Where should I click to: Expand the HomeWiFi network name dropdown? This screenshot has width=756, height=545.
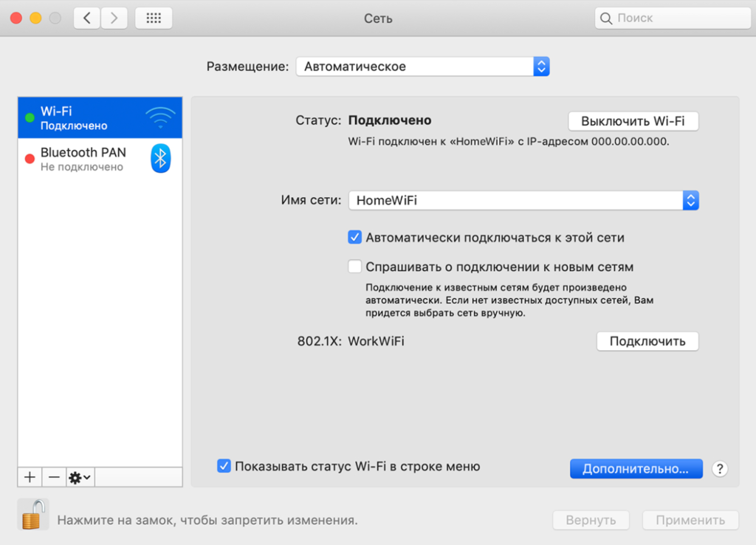click(x=523, y=199)
